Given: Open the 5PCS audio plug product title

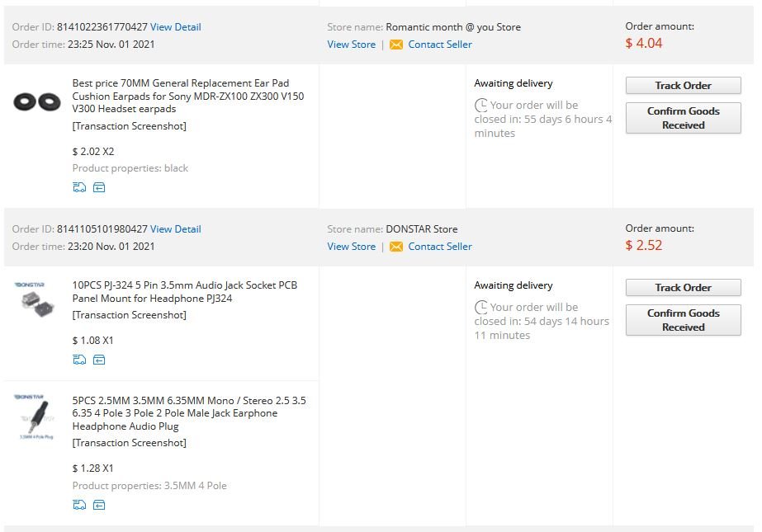Looking at the screenshot, I should [x=188, y=413].
